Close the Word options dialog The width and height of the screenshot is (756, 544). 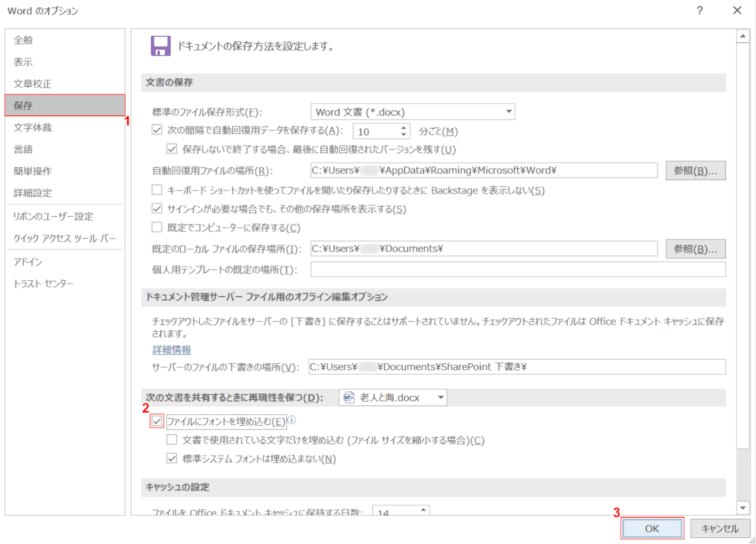[737, 10]
